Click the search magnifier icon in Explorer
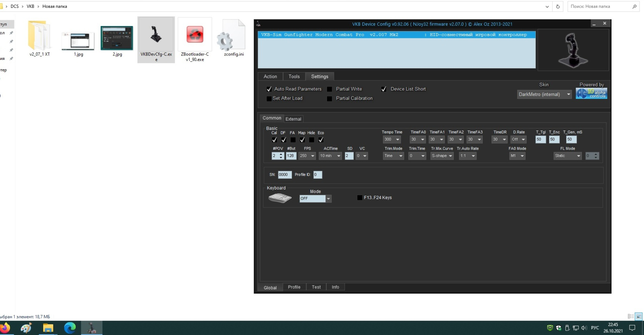Viewport: 644px width, 335px height. tap(634, 6)
